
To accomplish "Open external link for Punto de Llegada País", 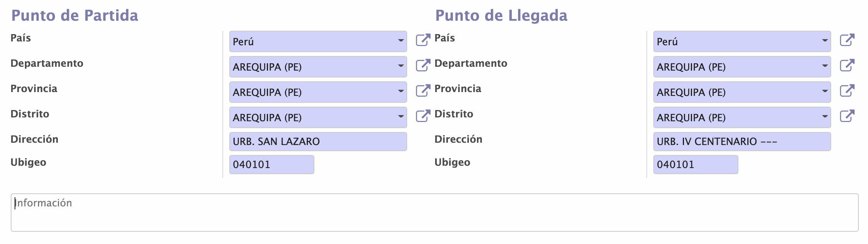I will 847,40.
